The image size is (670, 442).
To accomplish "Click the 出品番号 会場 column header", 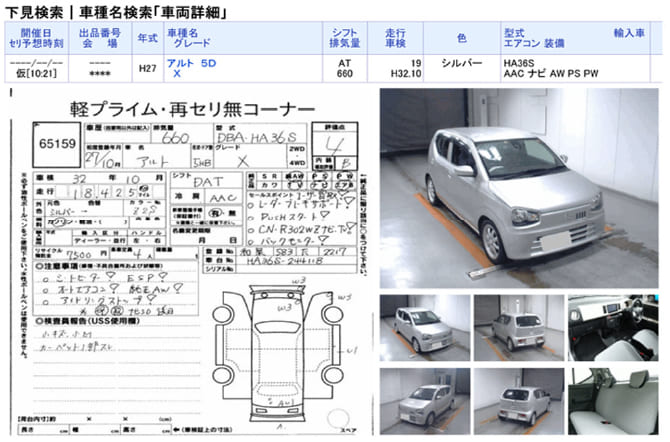I will [100, 38].
